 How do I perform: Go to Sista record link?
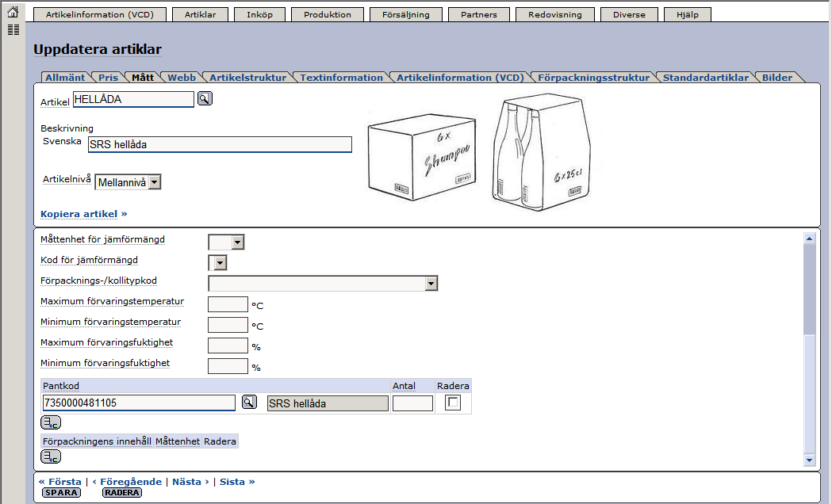coord(237,482)
